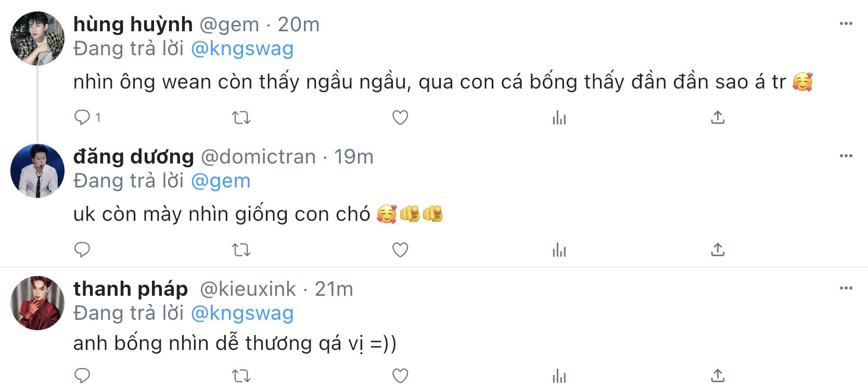Viewport: 868px width, 389px height.
Task: Reply to hùng huỳnh's tweet
Action: pyautogui.click(x=82, y=118)
